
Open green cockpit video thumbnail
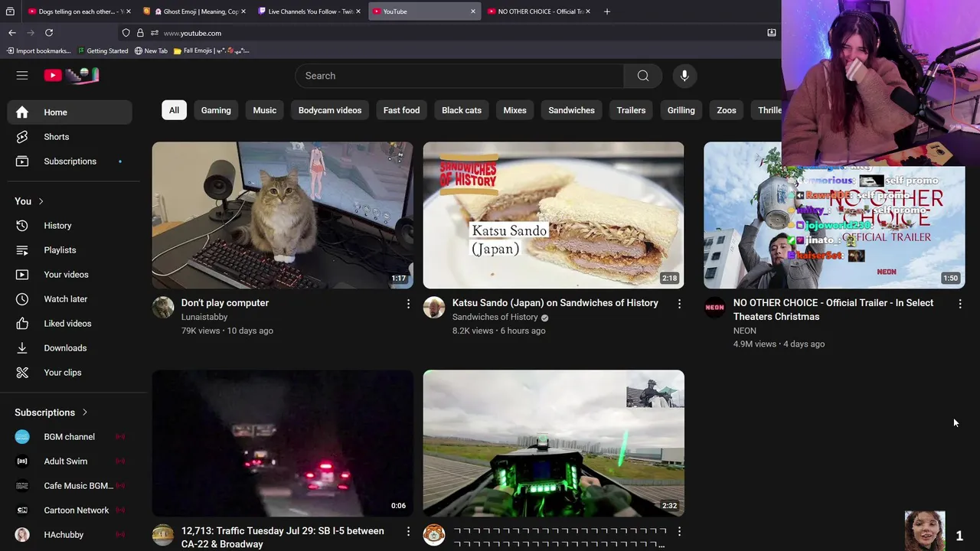click(554, 443)
